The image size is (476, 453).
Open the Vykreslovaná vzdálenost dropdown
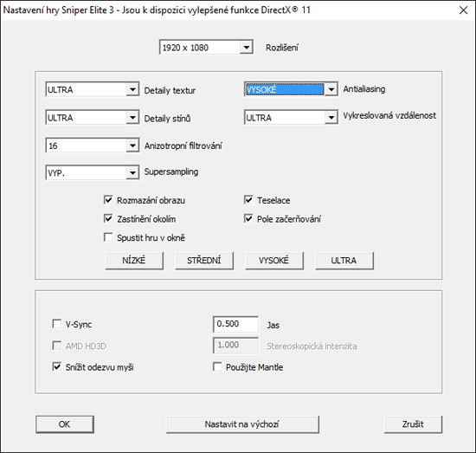tap(331, 118)
